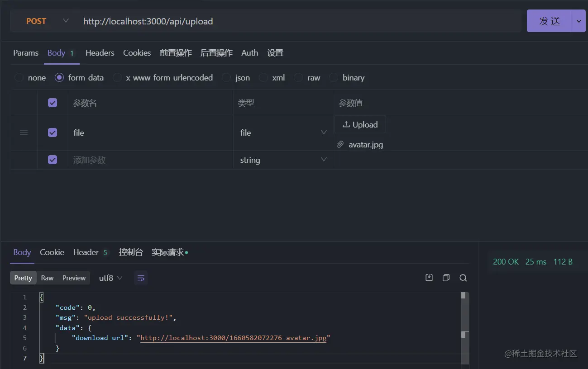Viewport: 588px width, 369px height.
Task: Switch response view to Pretty
Action: pos(23,278)
